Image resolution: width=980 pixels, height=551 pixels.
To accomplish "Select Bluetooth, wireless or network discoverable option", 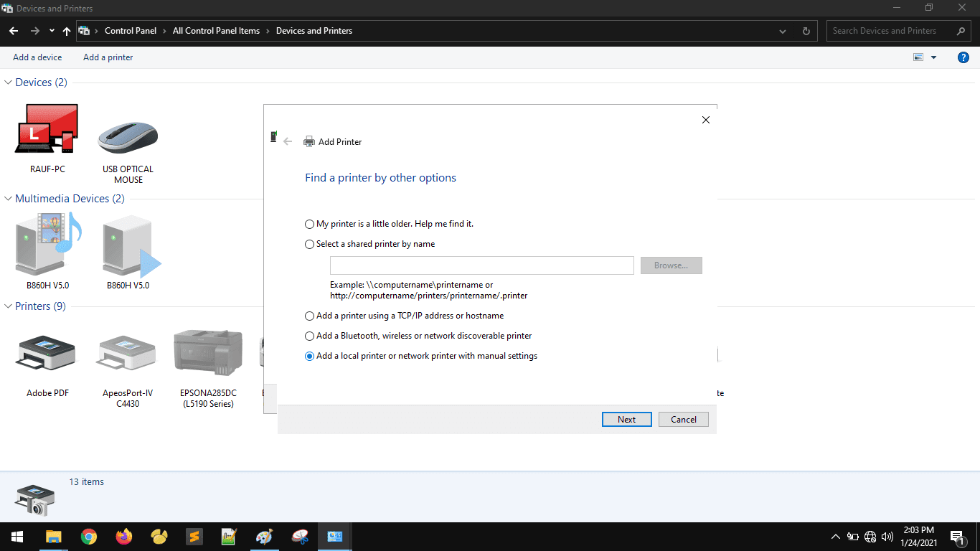I will point(418,336).
